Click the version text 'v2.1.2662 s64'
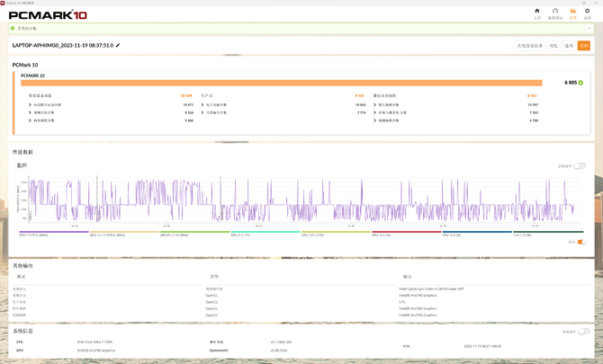The height and width of the screenshot is (364, 603). 281,342
